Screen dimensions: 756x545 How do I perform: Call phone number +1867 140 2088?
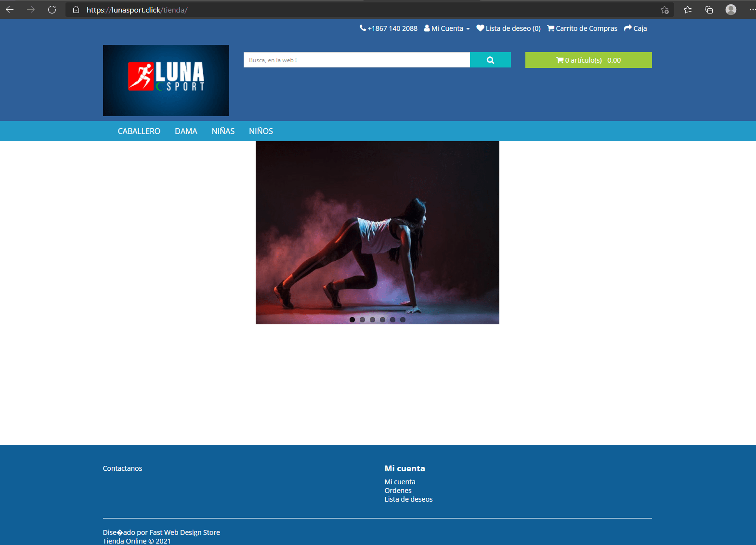coord(389,28)
